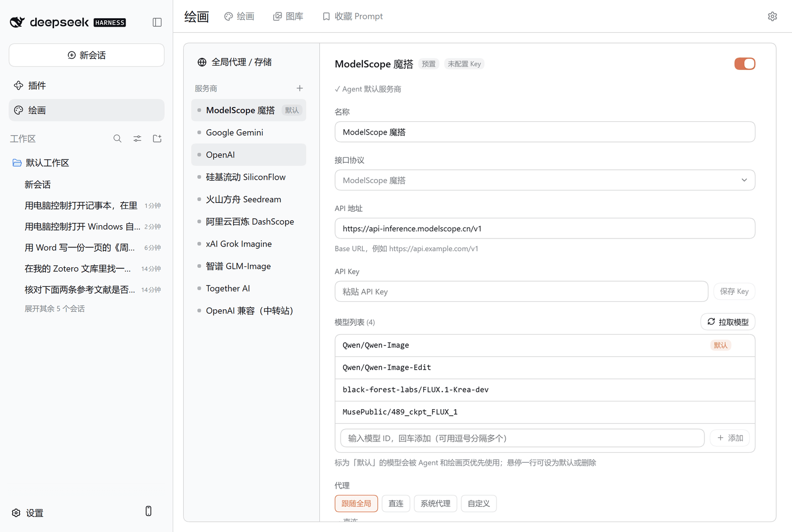Image resolution: width=792 pixels, height=532 pixels.
Task: Switch to the 图库 tab
Action: pyautogui.click(x=288, y=16)
